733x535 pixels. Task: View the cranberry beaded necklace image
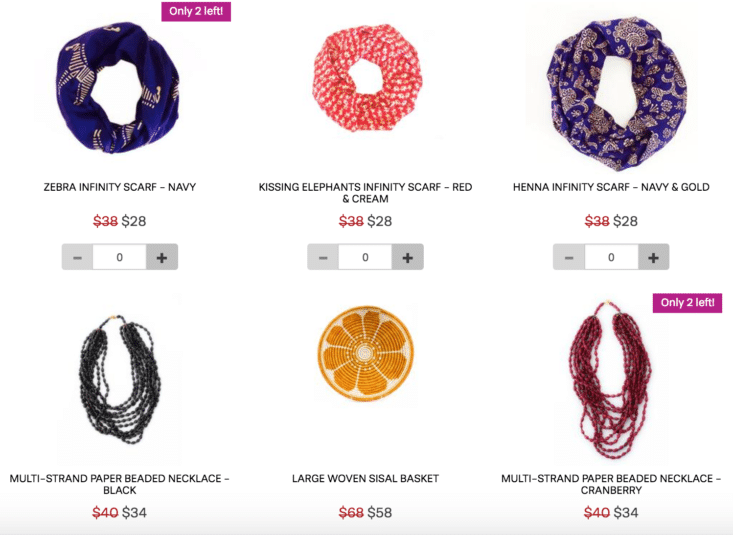click(x=610, y=380)
